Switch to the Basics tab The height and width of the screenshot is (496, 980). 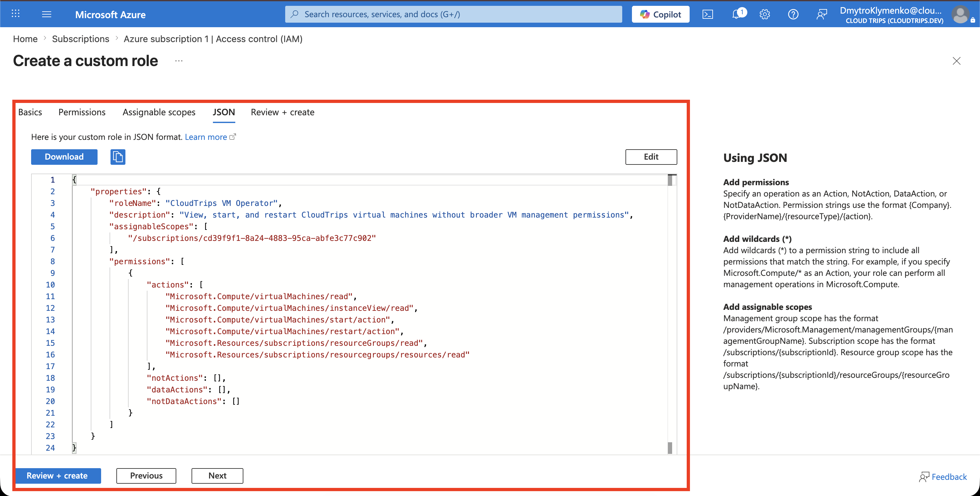click(x=30, y=112)
